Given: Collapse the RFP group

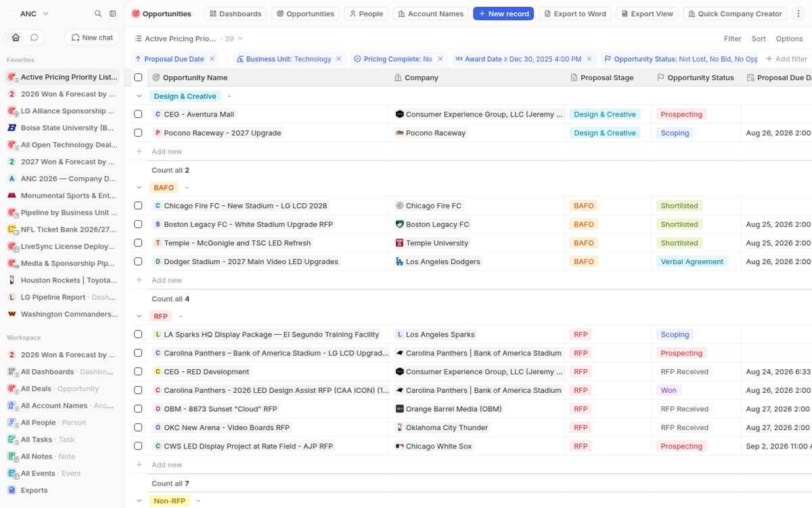Looking at the screenshot, I should tap(139, 316).
